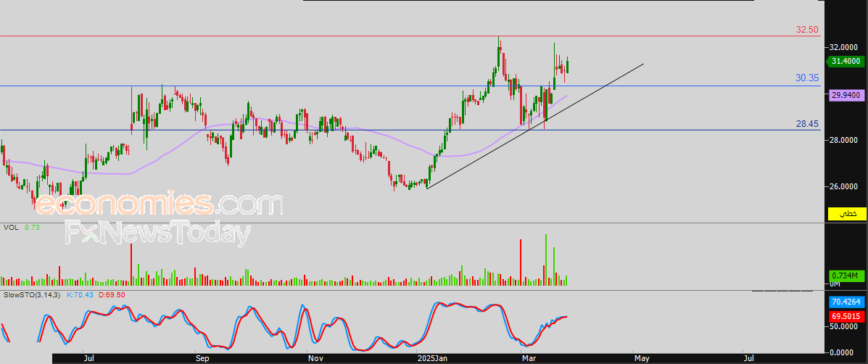
Task: Click the yellow خطي scale button
Action: [847, 213]
